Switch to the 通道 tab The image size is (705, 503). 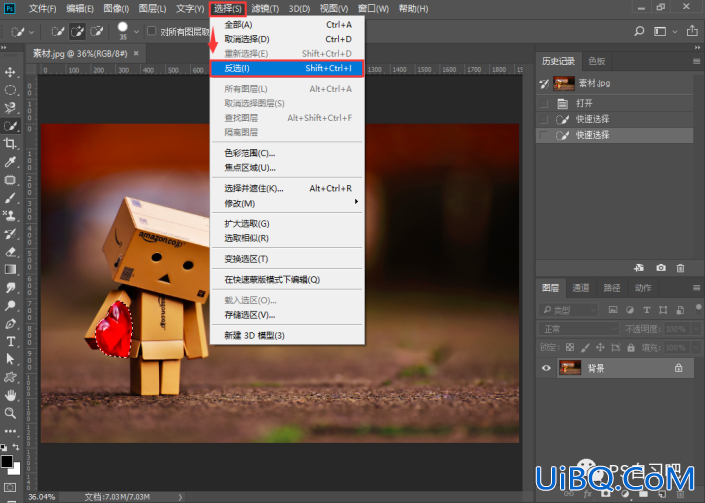[580, 288]
